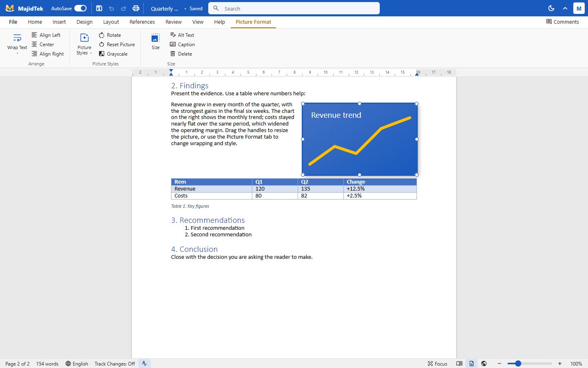Image resolution: width=588 pixels, height=368 pixels.
Task: Click the zoom slider handle
Action: (518, 364)
